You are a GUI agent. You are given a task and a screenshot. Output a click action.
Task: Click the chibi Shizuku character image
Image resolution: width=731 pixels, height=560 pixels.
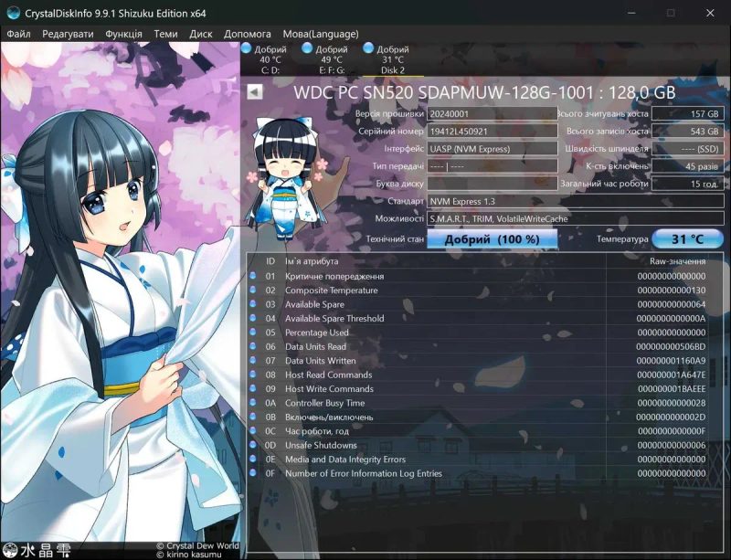tap(284, 178)
